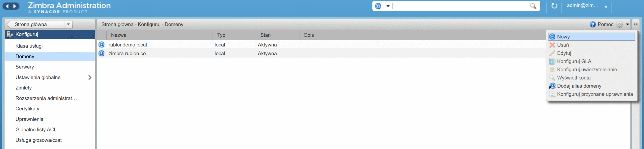Click the magnifying glass search icon
Viewport: 644px width, 149px height.
[x=533, y=6]
